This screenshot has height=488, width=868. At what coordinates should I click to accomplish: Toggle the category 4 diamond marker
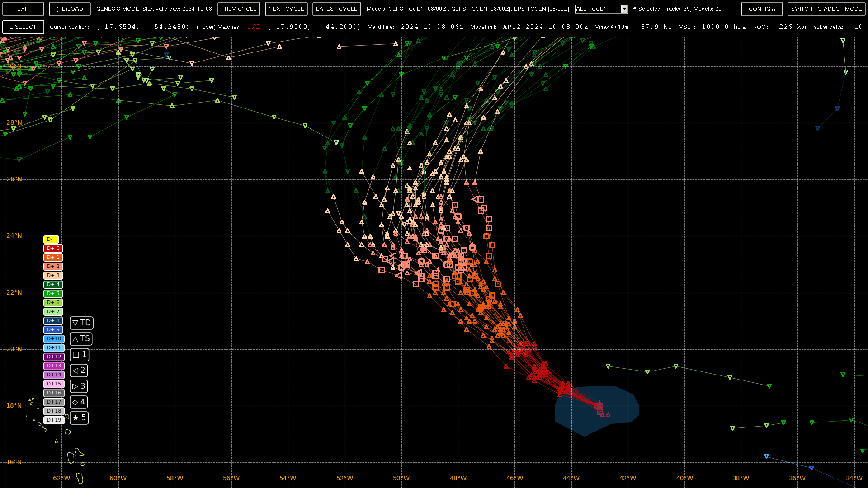[79, 402]
